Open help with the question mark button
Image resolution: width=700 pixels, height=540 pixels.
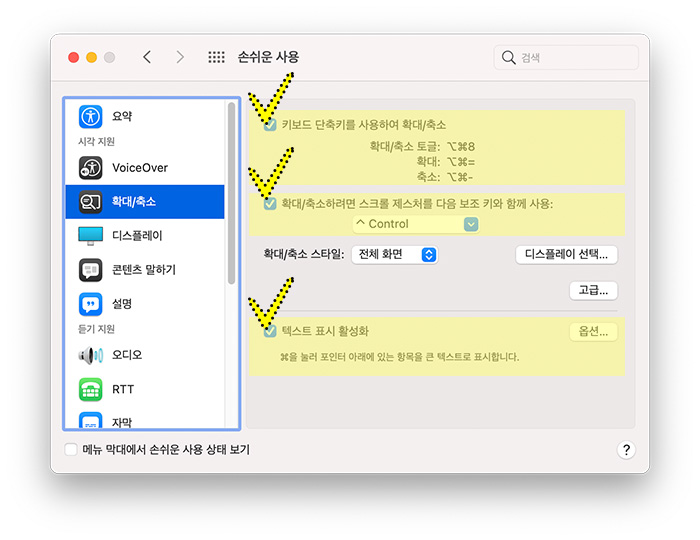626,450
